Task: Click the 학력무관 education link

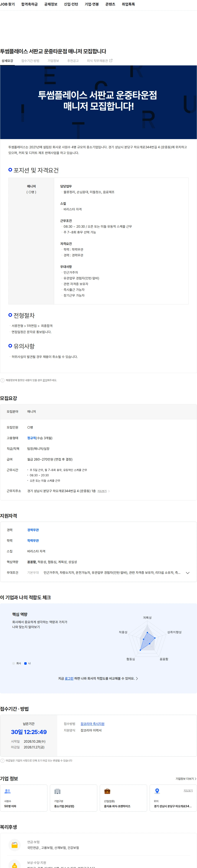Action: pyautogui.click(x=33, y=541)
